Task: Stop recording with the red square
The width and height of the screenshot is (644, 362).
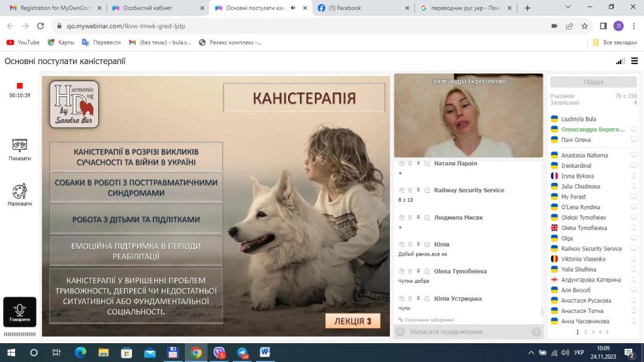Action: coord(19,85)
